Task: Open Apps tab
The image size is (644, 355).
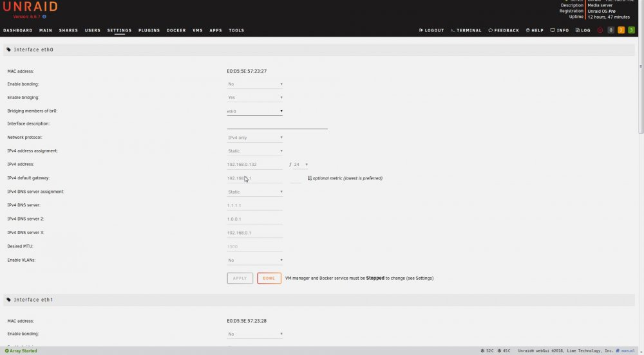Action: 216,30
